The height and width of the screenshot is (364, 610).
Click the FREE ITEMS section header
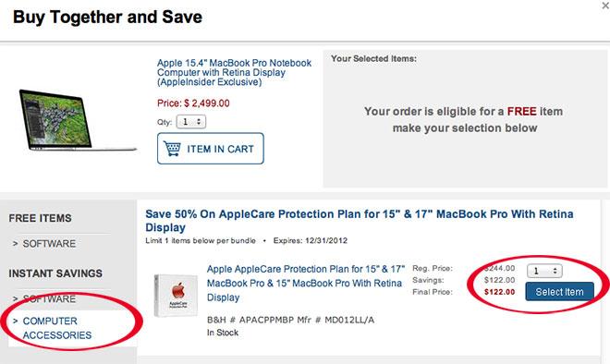40,218
